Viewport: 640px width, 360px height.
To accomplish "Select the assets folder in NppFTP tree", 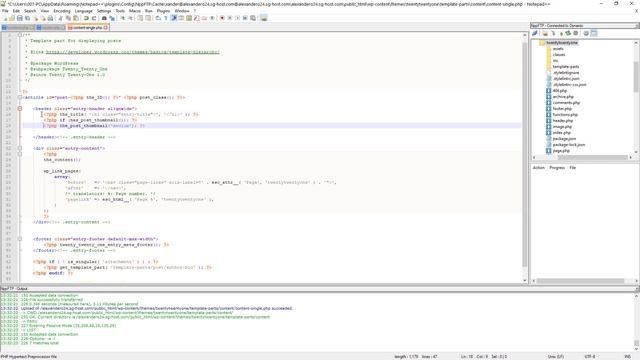I will [558, 49].
